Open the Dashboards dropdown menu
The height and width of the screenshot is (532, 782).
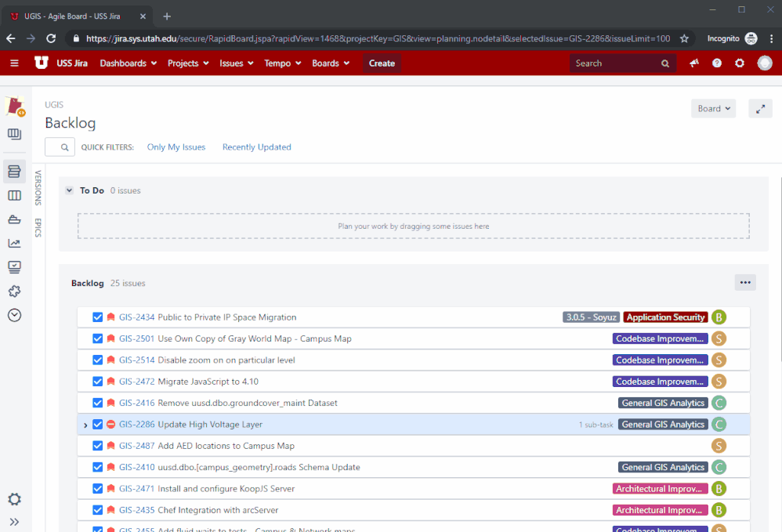pyautogui.click(x=129, y=63)
